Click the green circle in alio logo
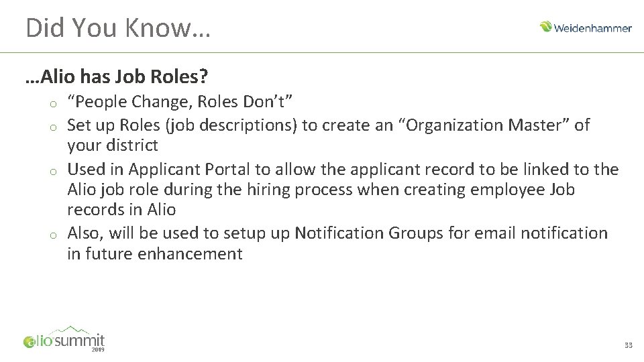Viewport: 644px width, 362px height. point(28,343)
